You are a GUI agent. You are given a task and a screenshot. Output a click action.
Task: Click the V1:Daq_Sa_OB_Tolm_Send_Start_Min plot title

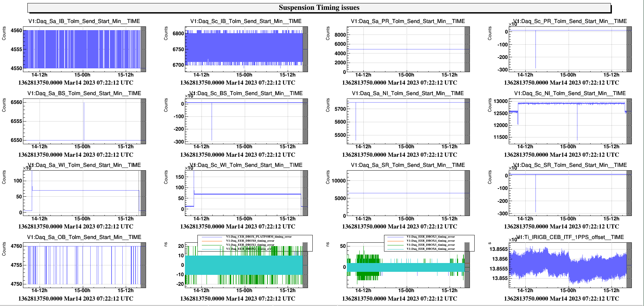click(84, 237)
